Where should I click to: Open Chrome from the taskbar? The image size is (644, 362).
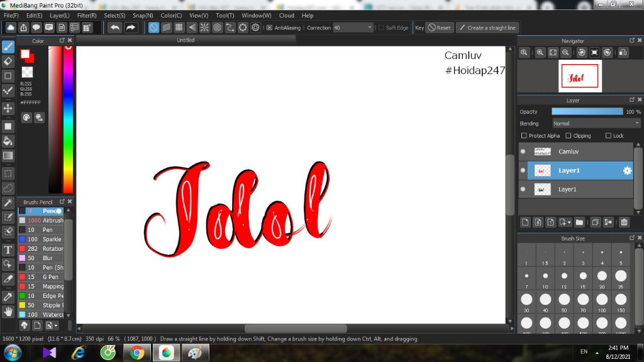tap(137, 353)
